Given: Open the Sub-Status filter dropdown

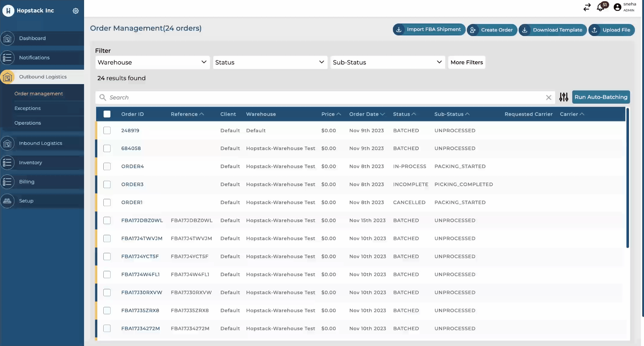Looking at the screenshot, I should click(387, 62).
